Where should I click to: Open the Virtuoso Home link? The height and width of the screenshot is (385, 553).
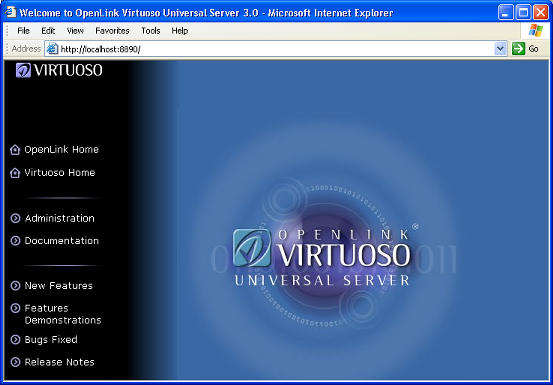click(60, 173)
